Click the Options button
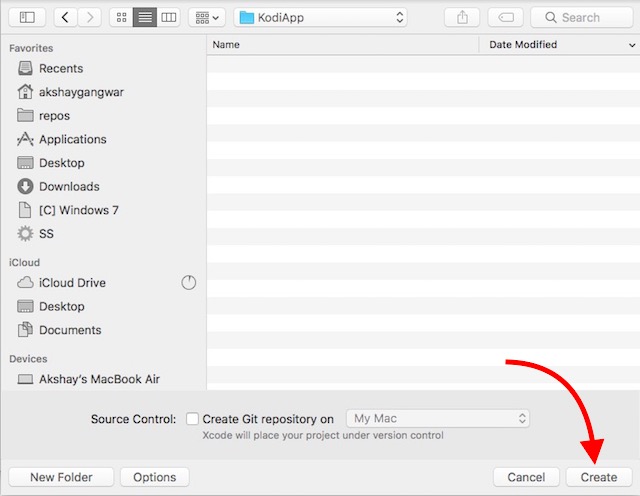The image size is (640, 496). [155, 477]
